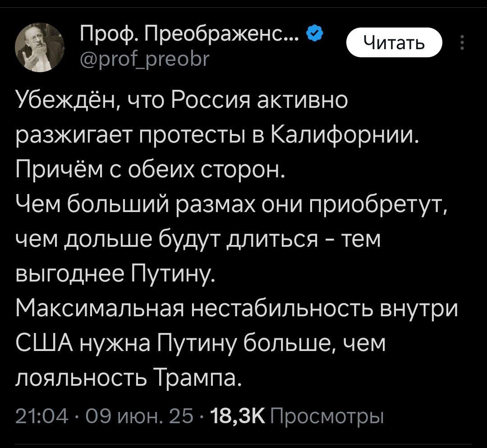The height and width of the screenshot is (448, 487).
Task: Click the line starting with США
Action: tap(200, 344)
